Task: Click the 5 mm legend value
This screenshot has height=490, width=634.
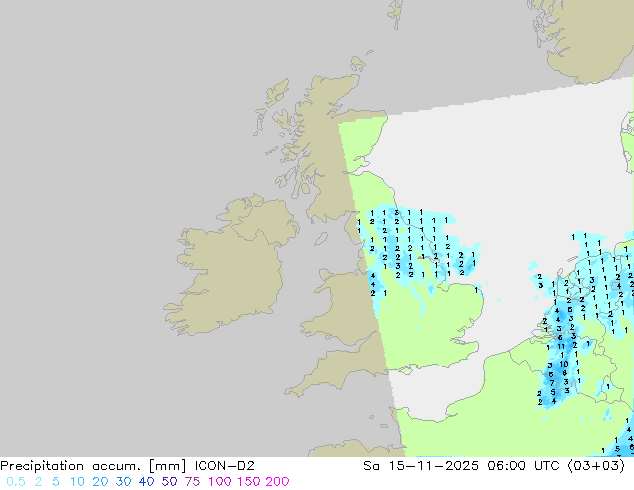Action: coord(56,482)
